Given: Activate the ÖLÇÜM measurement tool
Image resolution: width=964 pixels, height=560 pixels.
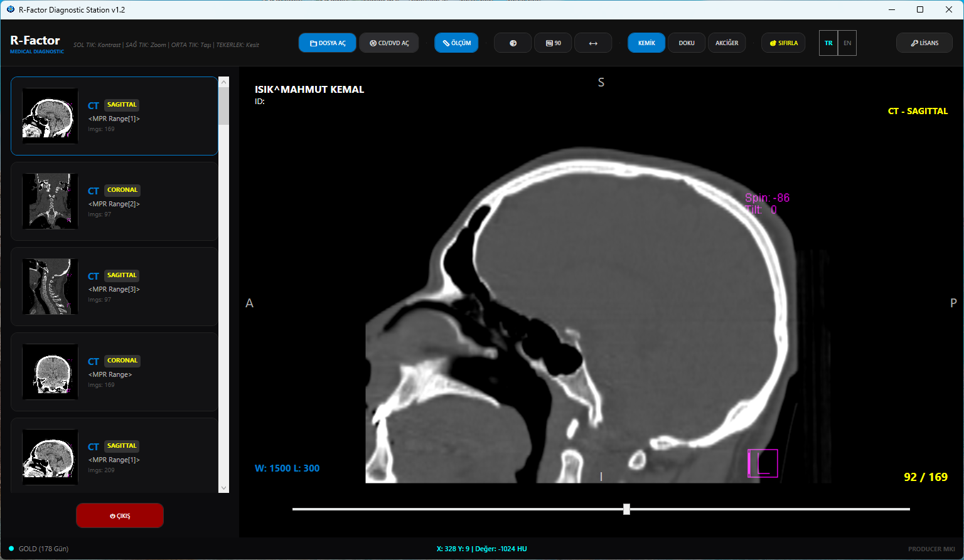Looking at the screenshot, I should click(456, 43).
